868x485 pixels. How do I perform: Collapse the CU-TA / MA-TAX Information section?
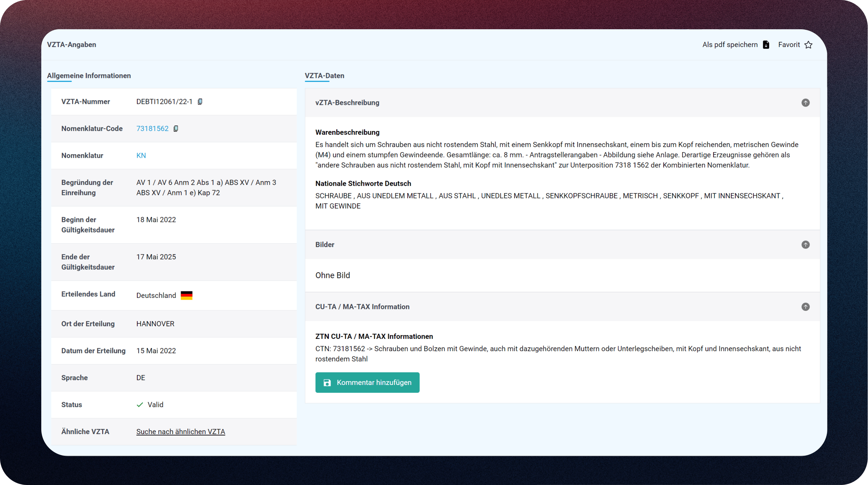[x=805, y=306]
